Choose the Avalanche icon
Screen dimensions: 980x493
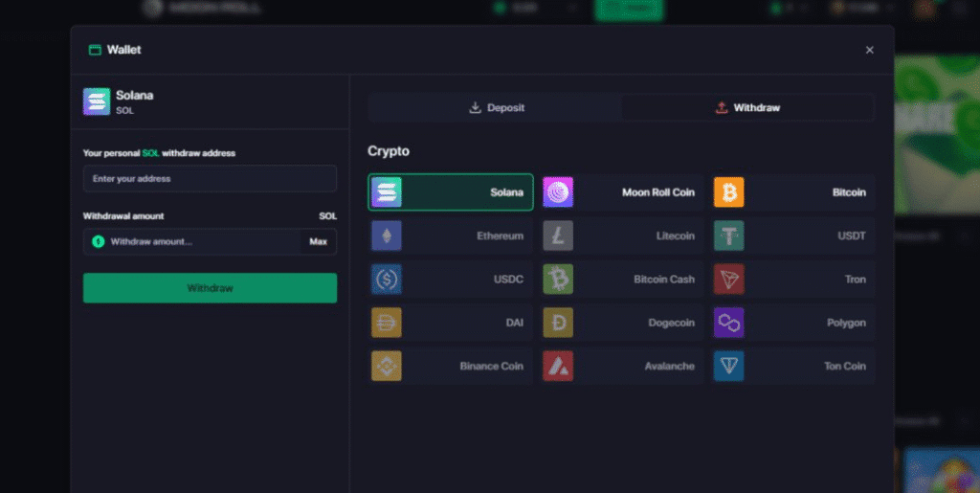point(558,366)
